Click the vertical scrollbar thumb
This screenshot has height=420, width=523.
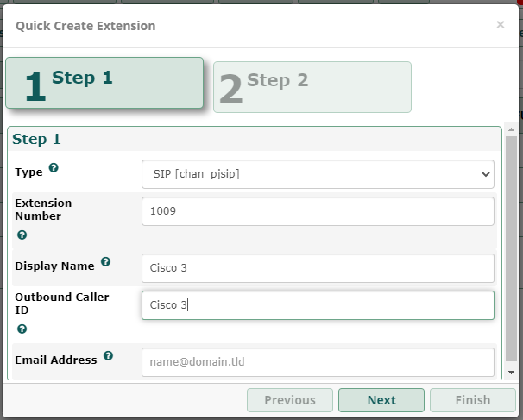click(x=511, y=248)
